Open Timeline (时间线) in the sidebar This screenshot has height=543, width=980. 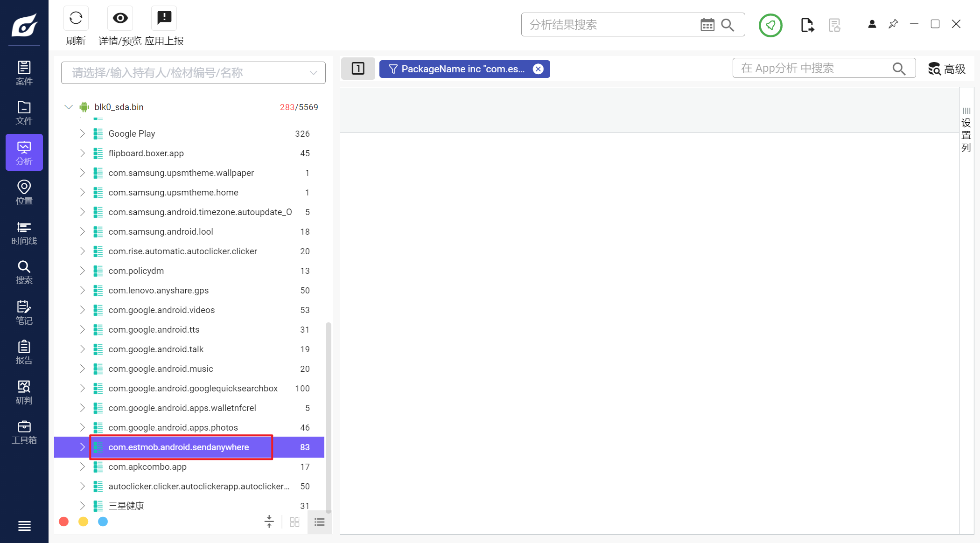24,233
